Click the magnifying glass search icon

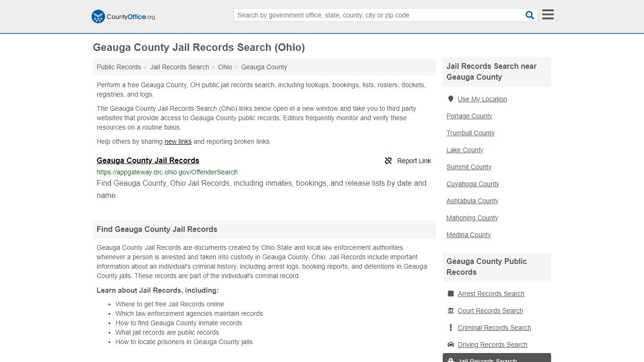pyautogui.click(x=530, y=15)
